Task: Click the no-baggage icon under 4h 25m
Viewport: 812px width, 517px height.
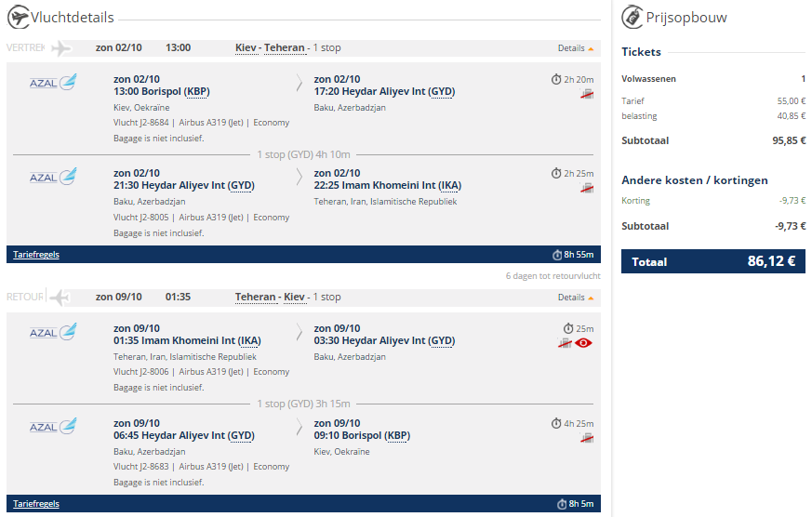Action: [587, 438]
